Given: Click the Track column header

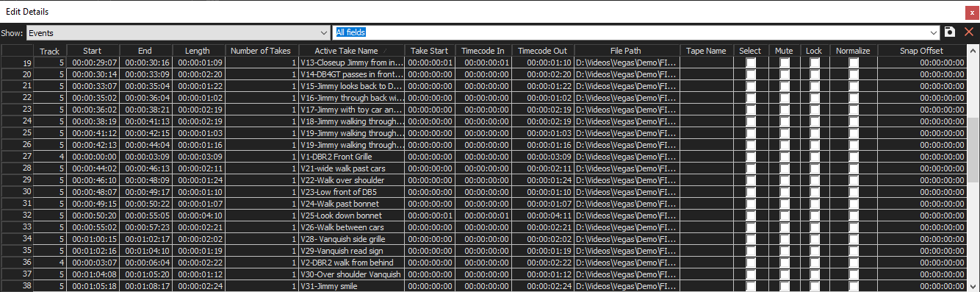Looking at the screenshot, I should [x=50, y=51].
